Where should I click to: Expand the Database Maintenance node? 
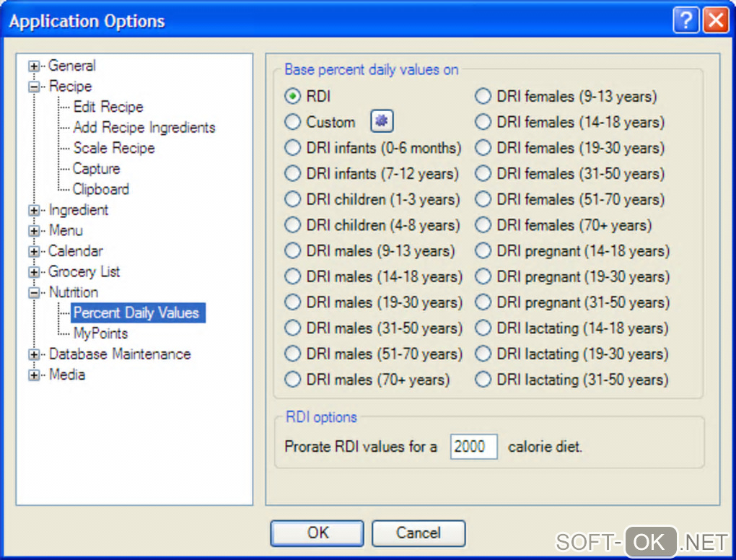34,354
